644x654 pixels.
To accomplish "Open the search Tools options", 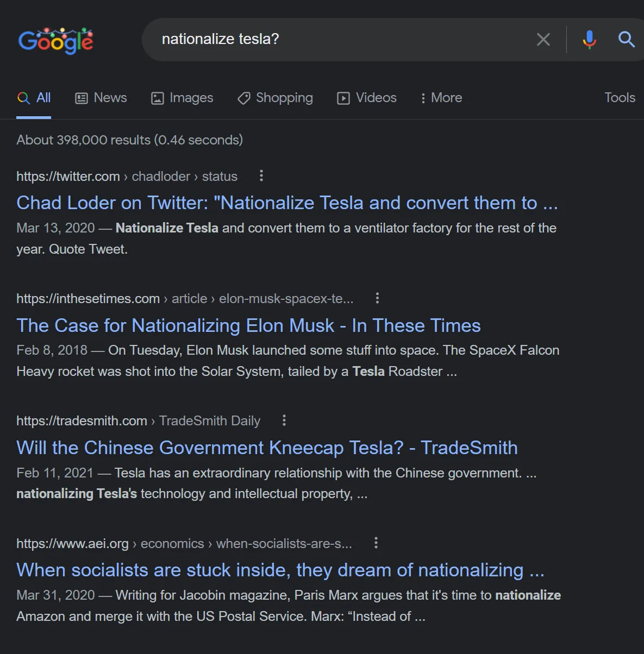I will [620, 98].
